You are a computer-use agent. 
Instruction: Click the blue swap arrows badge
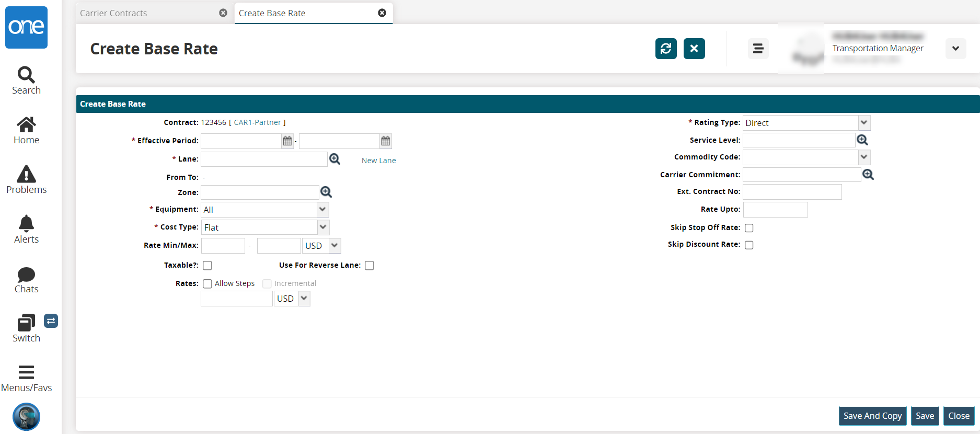(51, 321)
